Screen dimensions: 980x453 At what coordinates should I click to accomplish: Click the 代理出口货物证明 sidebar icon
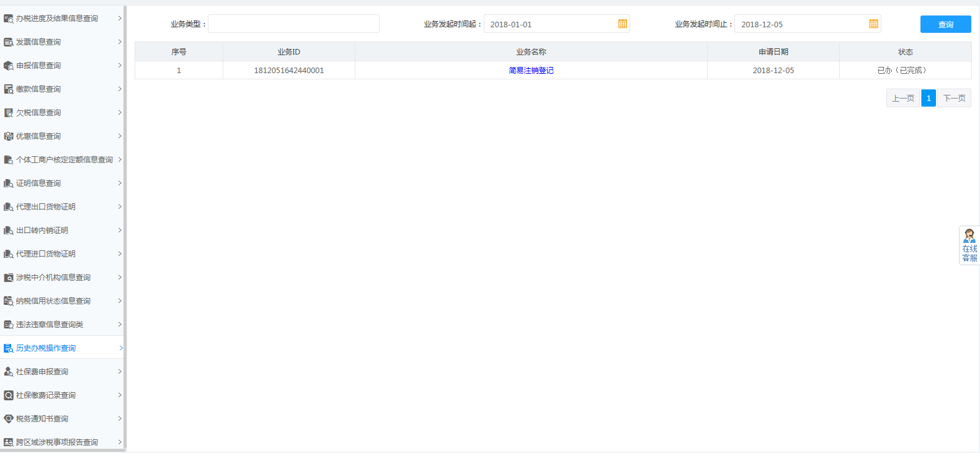[x=9, y=207]
